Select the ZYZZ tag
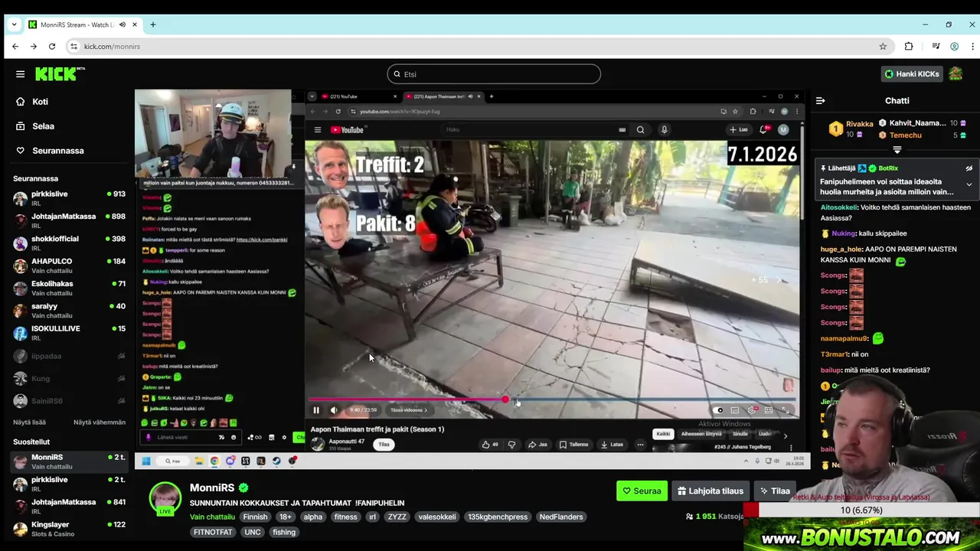This screenshot has width=980, height=551. coord(397,517)
